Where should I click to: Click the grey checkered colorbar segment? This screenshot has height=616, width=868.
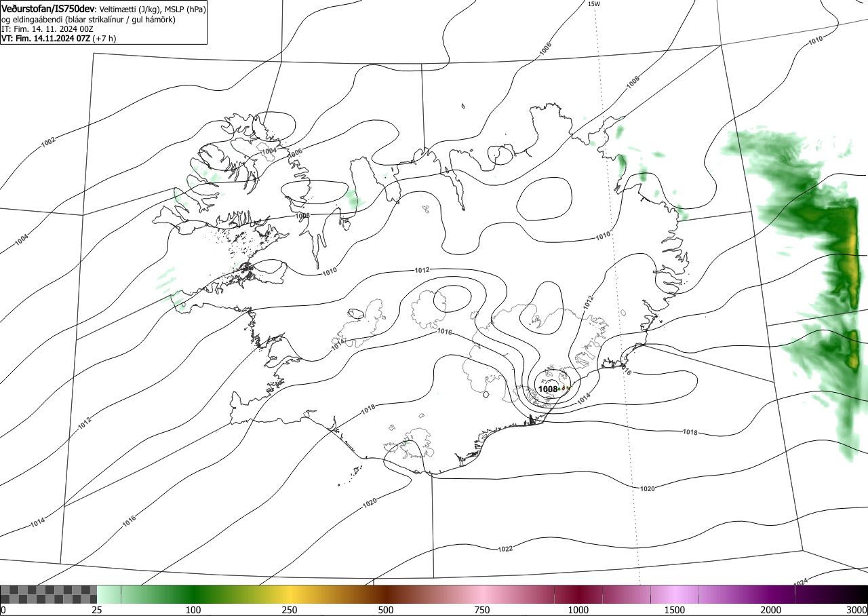pyautogui.click(x=48, y=594)
